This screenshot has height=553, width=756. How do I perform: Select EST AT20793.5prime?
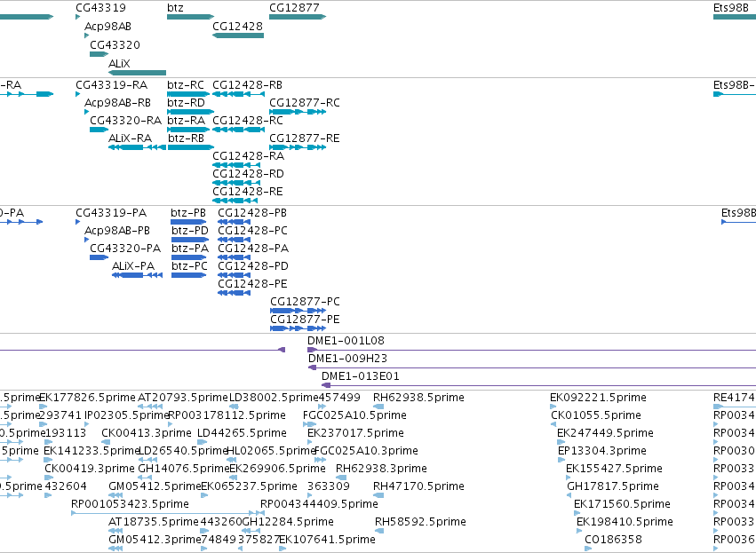point(150,407)
